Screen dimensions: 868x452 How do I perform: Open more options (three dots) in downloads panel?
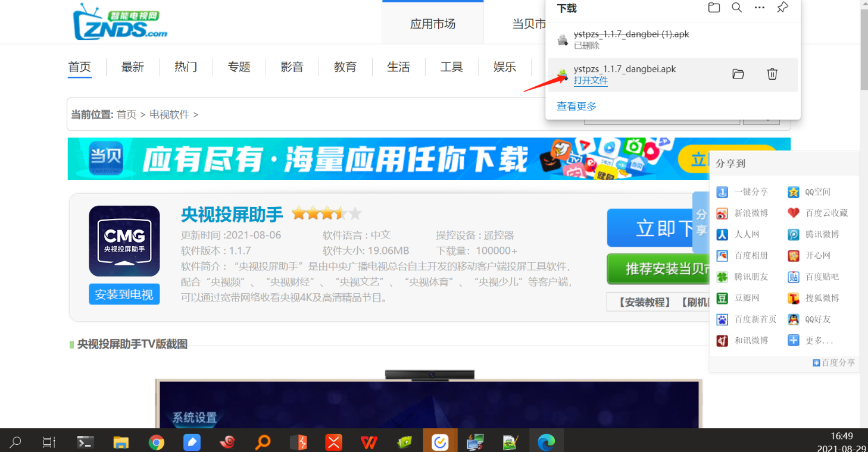pyautogui.click(x=759, y=8)
